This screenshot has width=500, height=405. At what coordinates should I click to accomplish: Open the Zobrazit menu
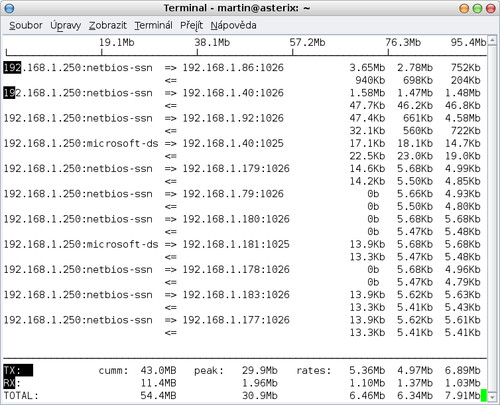108,25
